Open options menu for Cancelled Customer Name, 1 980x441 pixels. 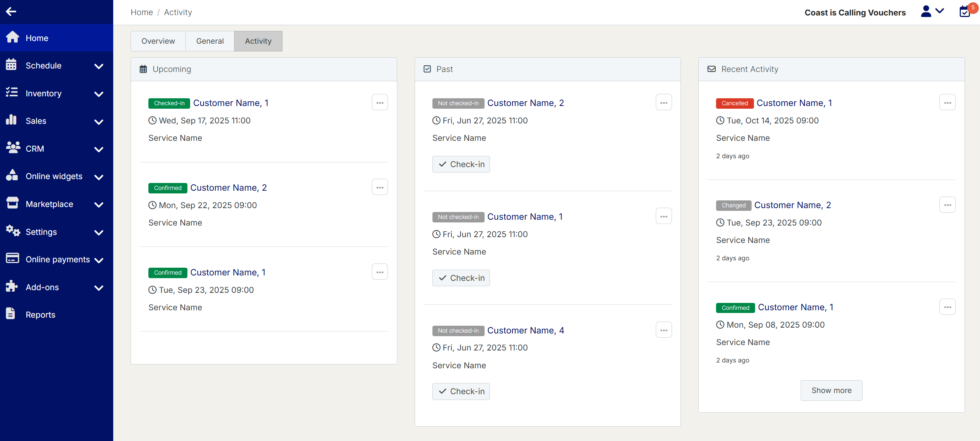[947, 103]
